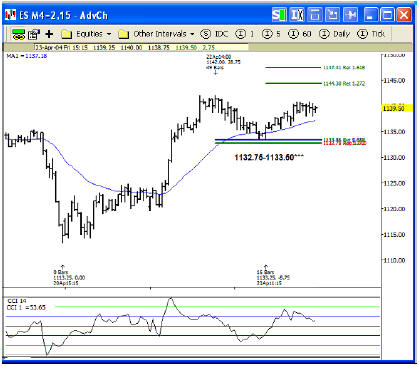
Task: Click the pin icon in title bar
Action: 351,15
